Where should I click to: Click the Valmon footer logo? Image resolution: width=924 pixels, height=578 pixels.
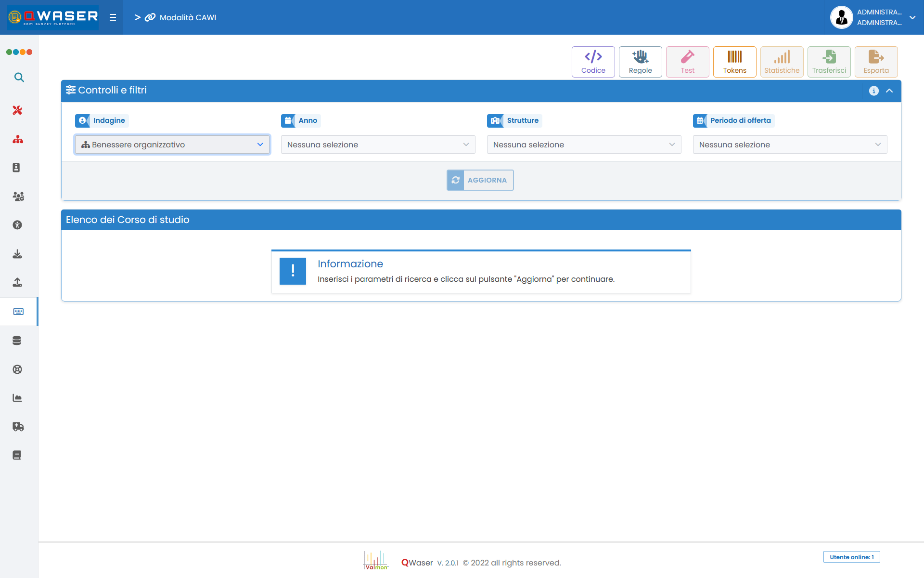coord(375,560)
